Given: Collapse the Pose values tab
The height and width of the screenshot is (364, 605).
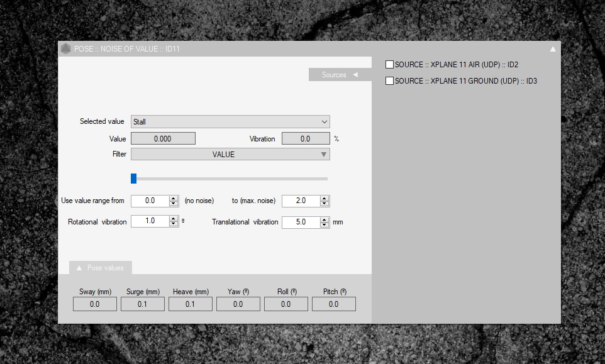Looking at the screenshot, I should (100, 268).
